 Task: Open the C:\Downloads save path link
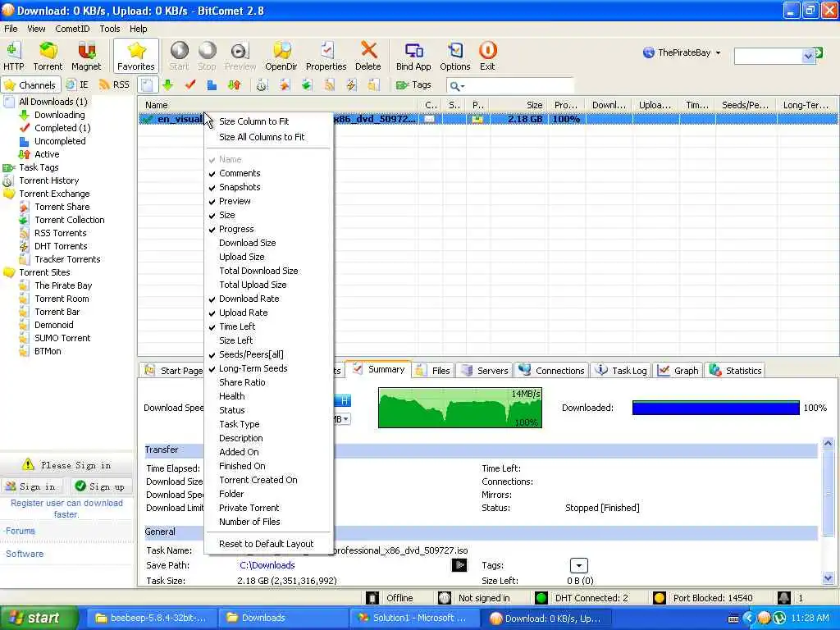(267, 565)
